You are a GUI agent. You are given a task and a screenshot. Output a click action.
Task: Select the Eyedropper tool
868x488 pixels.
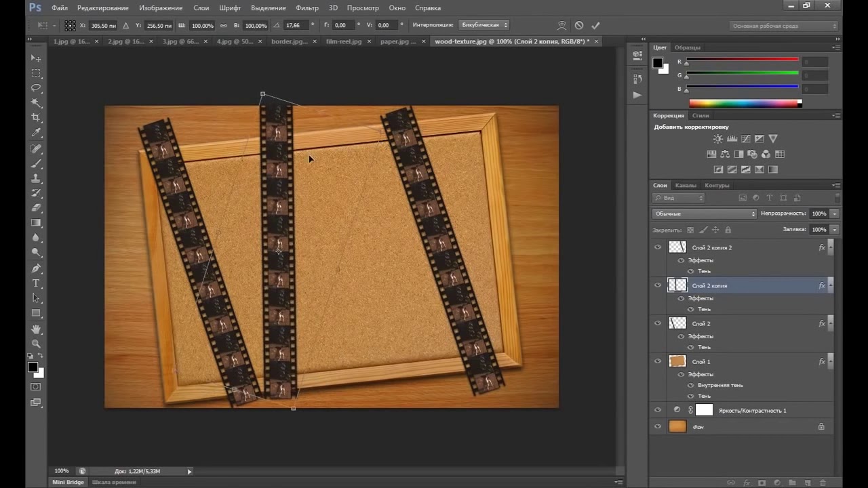point(36,133)
